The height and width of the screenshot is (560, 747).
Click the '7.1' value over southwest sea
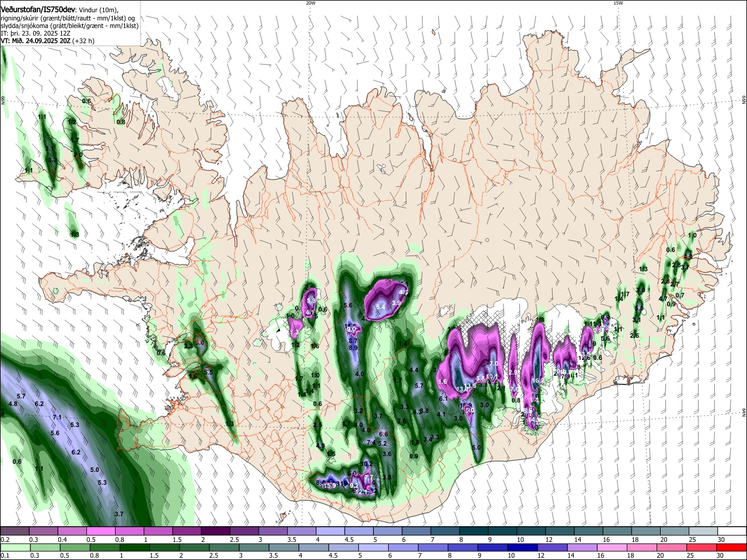[x=57, y=418]
